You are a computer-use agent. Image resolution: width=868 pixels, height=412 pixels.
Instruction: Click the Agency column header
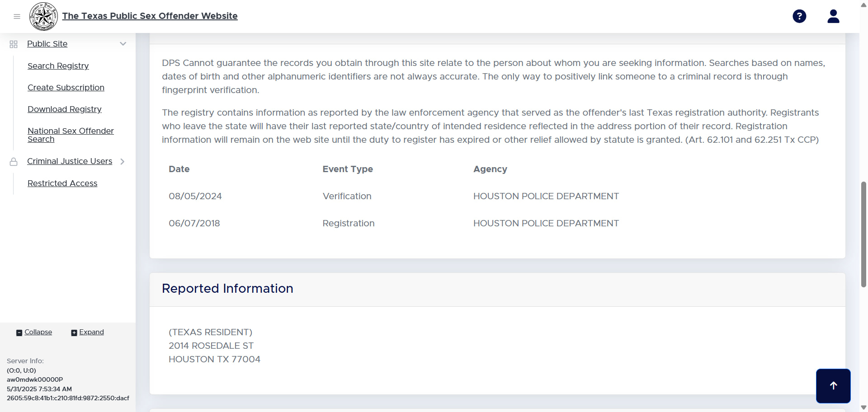tap(490, 169)
